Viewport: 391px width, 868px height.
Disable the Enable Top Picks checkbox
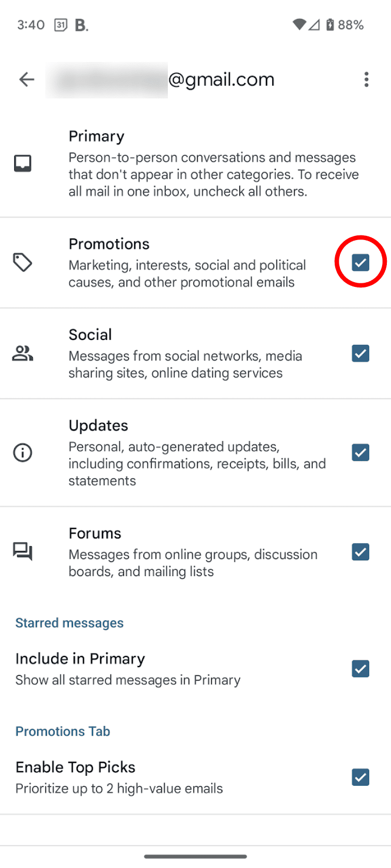(360, 777)
